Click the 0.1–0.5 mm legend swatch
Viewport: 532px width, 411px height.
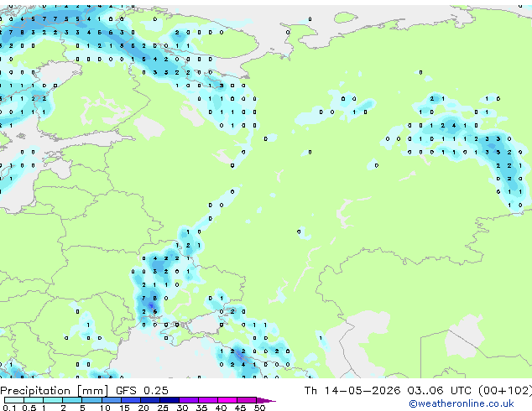[14, 400]
